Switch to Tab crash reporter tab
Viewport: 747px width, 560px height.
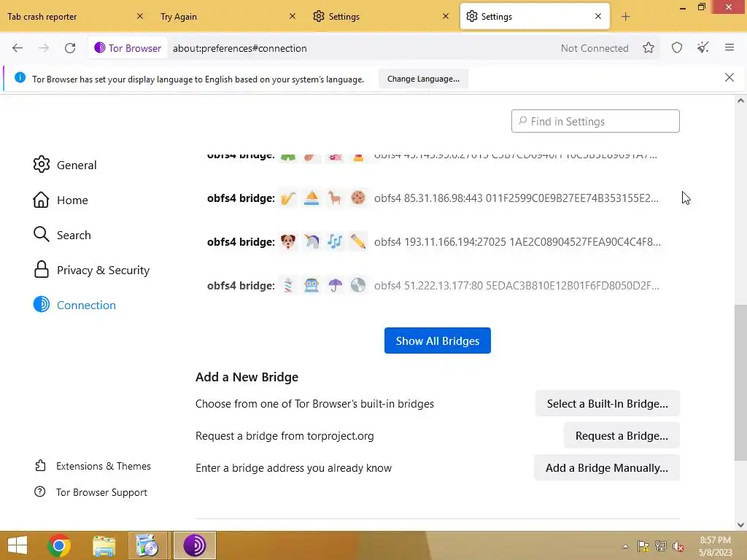pyautogui.click(x=66, y=16)
